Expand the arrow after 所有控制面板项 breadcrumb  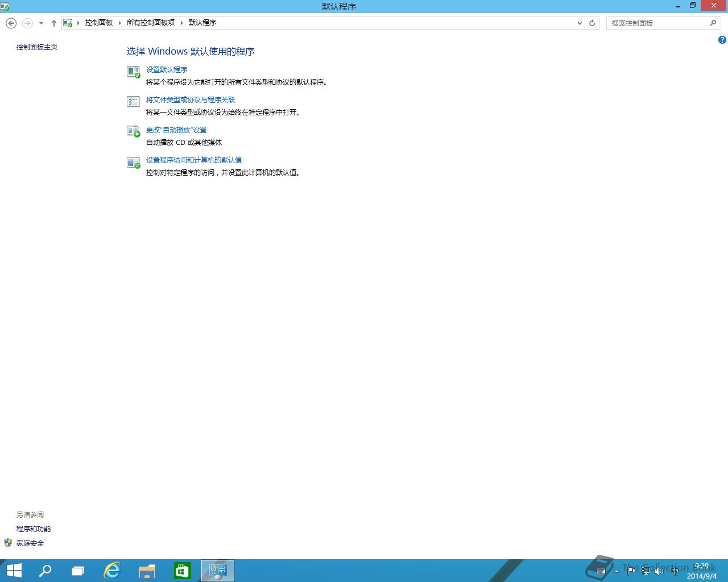(182, 23)
